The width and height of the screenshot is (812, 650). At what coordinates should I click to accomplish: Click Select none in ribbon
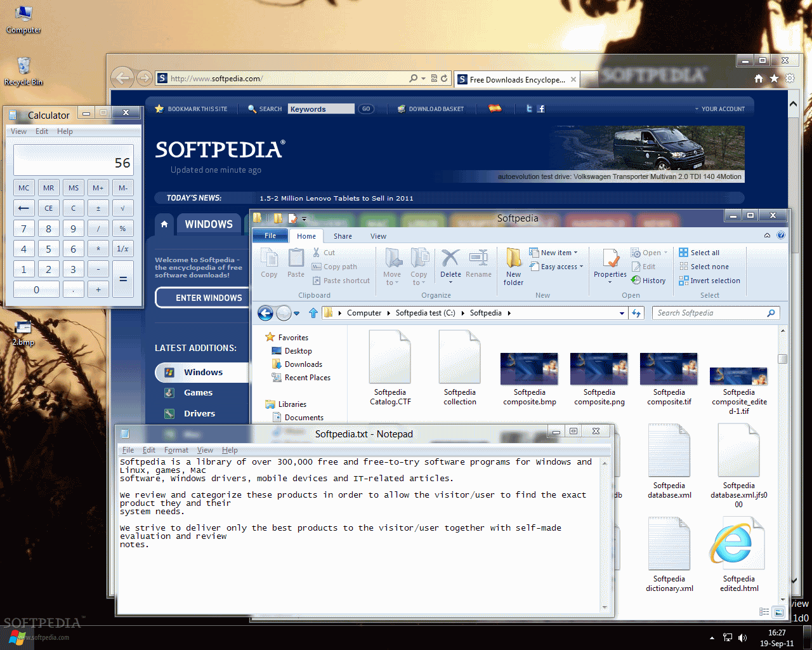click(704, 267)
